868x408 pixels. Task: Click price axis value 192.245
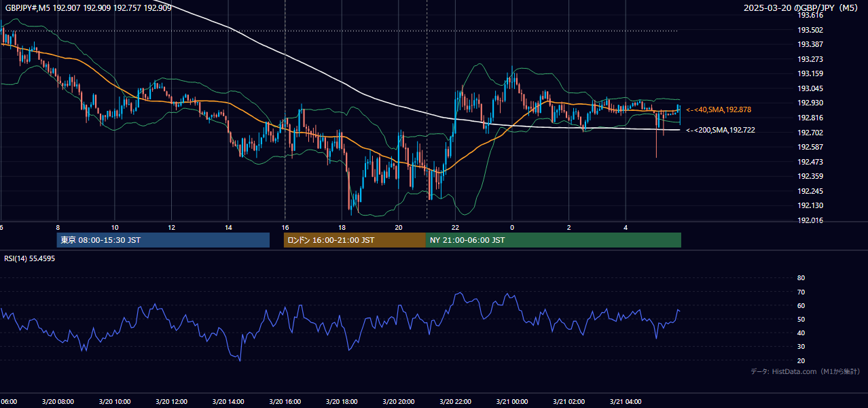pyautogui.click(x=810, y=191)
